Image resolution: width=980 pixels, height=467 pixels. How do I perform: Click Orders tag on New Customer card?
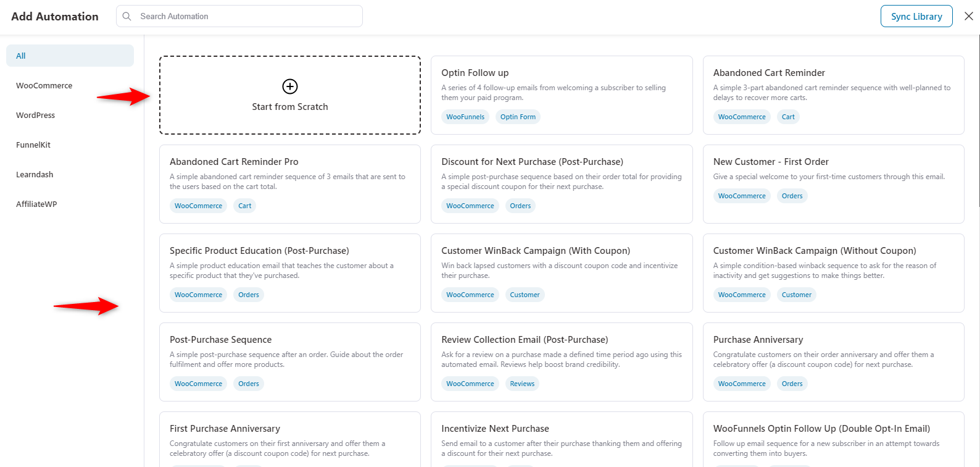(x=792, y=196)
